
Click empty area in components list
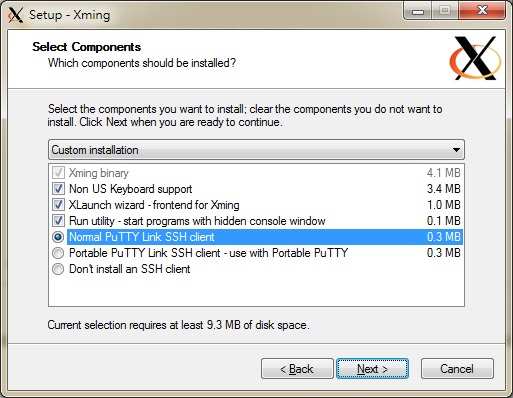(x=256, y=290)
